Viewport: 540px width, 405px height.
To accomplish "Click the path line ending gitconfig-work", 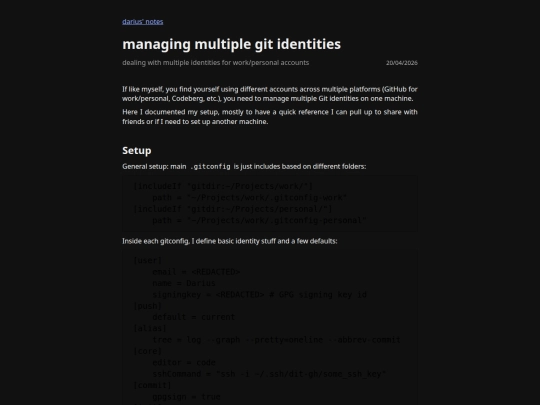I will [x=250, y=198].
